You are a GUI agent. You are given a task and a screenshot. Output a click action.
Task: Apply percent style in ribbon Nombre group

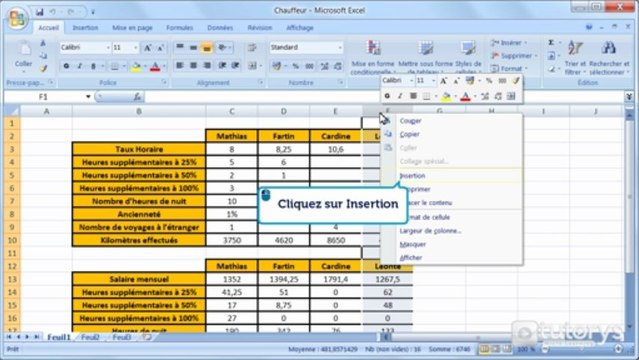[x=295, y=66]
